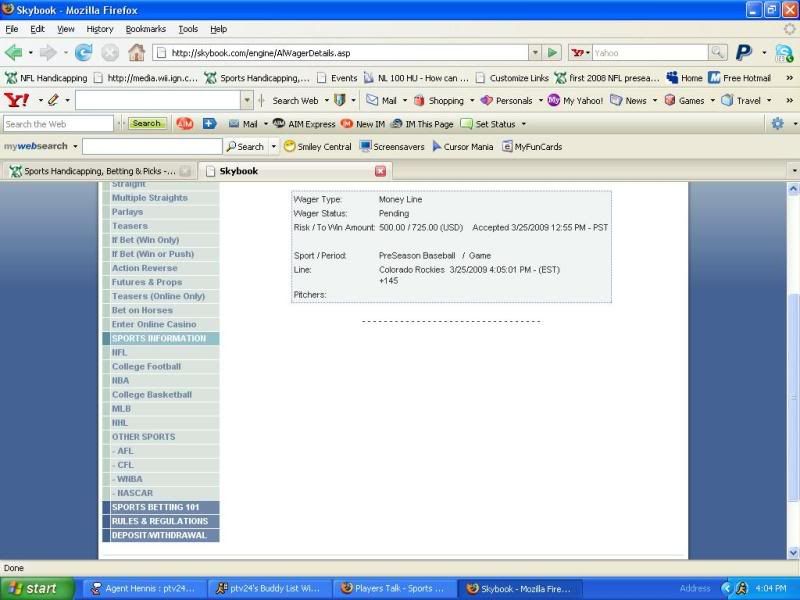Open the Bookmarks menu

coord(145,29)
